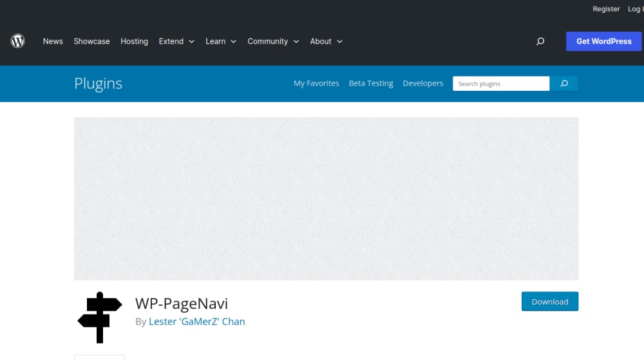Expand the About dropdown menu
This screenshot has height=361, width=644.
(x=326, y=41)
